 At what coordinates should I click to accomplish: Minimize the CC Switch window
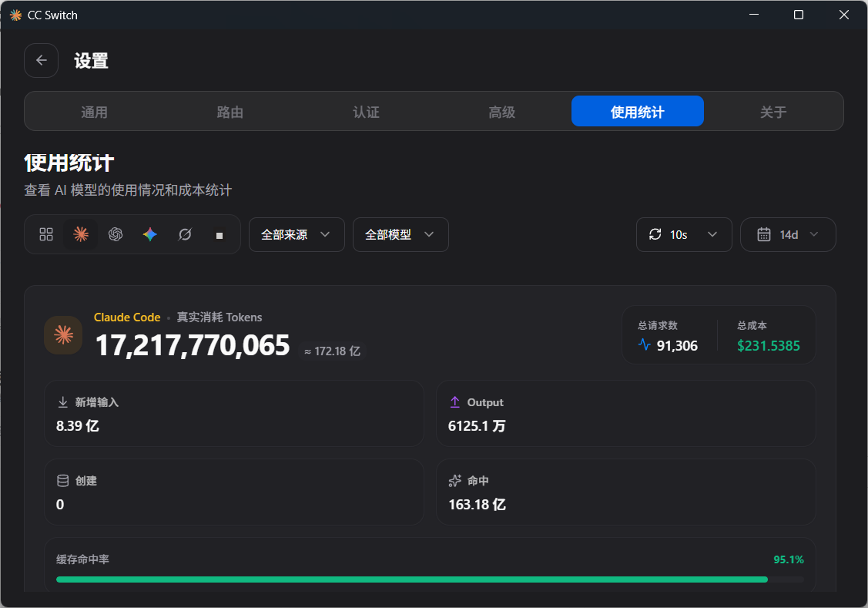click(x=754, y=15)
